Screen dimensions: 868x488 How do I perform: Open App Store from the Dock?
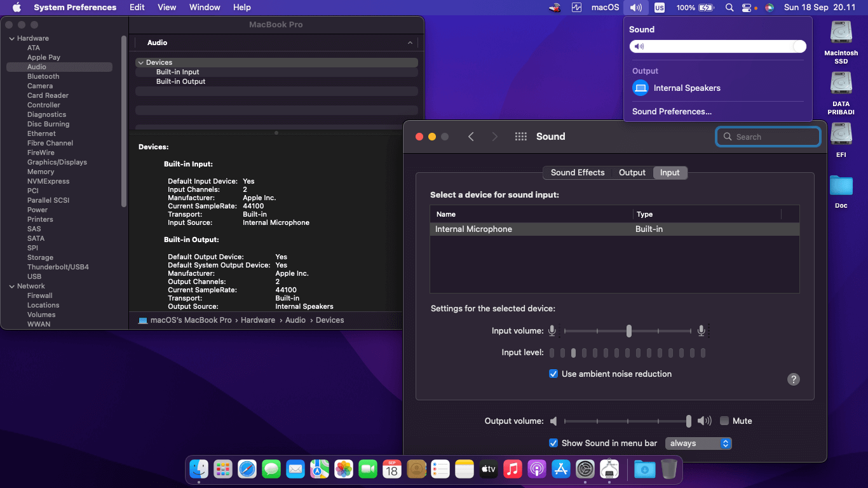[x=561, y=470]
